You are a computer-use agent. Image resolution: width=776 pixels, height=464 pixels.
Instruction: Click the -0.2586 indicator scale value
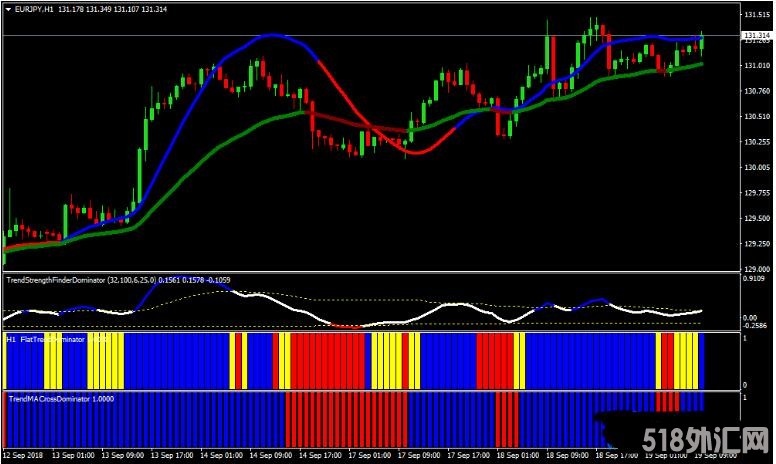pyautogui.click(x=755, y=325)
